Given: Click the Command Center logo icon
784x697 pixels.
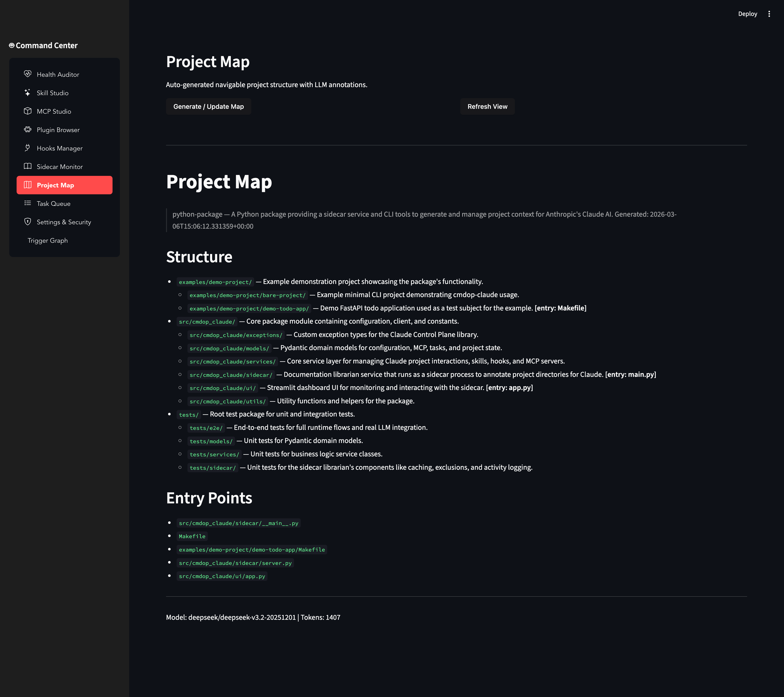Looking at the screenshot, I should pos(12,45).
